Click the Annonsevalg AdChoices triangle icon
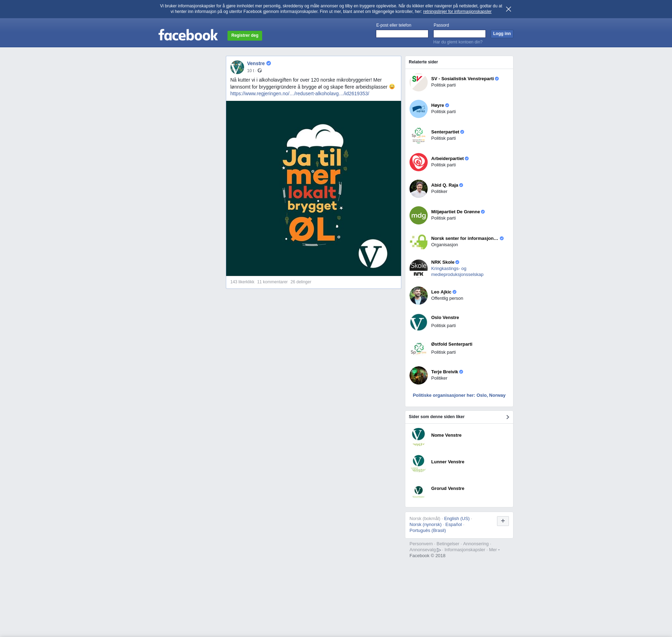This screenshot has height=637, width=672. click(439, 550)
